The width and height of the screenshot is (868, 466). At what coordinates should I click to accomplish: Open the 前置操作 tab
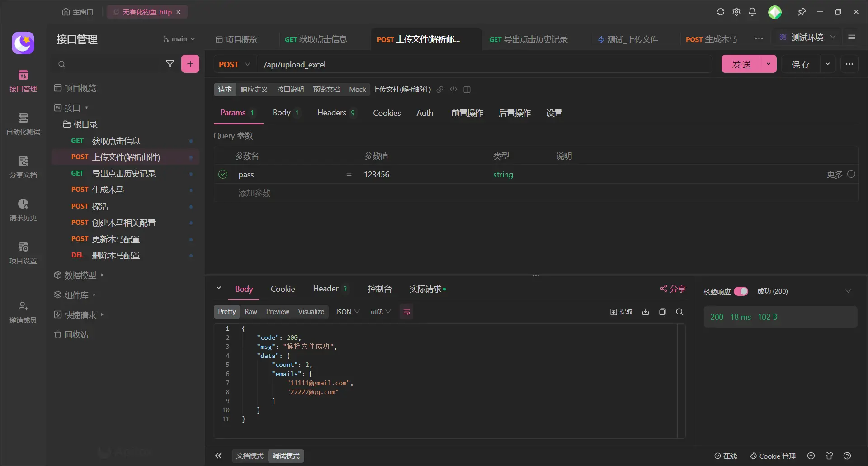coord(467,113)
